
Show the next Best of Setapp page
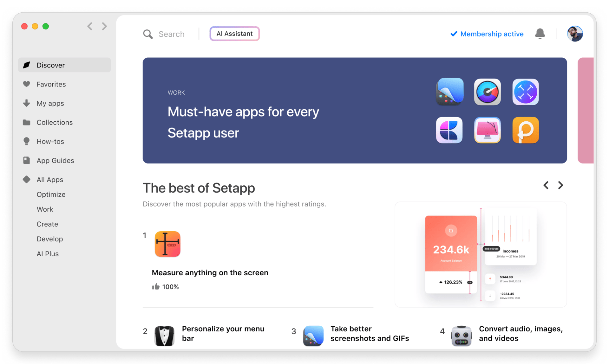560,185
